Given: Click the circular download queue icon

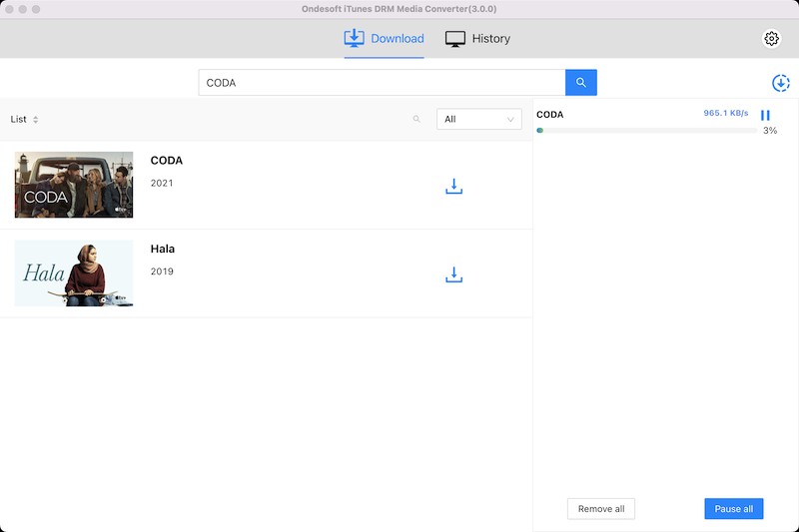Looking at the screenshot, I should pyautogui.click(x=780, y=84).
